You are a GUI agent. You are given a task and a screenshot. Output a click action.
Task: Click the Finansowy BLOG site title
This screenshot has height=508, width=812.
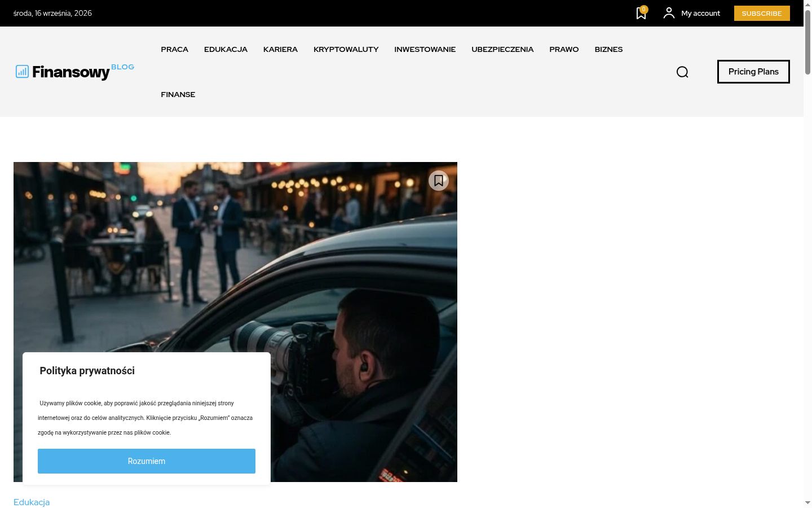point(83,72)
